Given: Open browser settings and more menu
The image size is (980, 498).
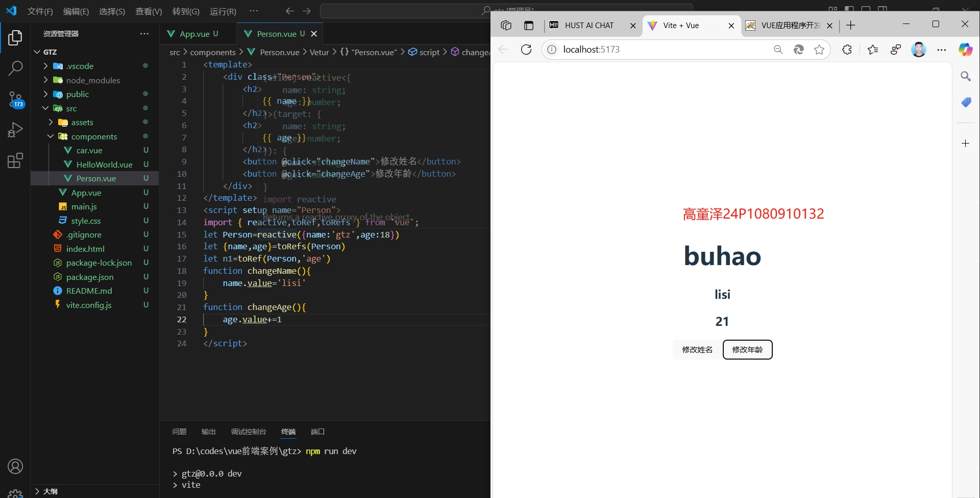Looking at the screenshot, I should 942,50.
